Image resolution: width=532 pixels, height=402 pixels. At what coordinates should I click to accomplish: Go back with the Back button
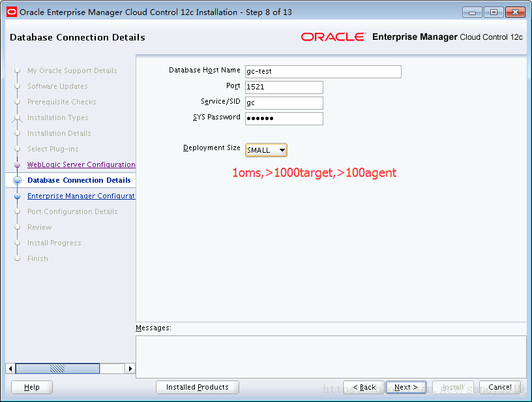364,387
